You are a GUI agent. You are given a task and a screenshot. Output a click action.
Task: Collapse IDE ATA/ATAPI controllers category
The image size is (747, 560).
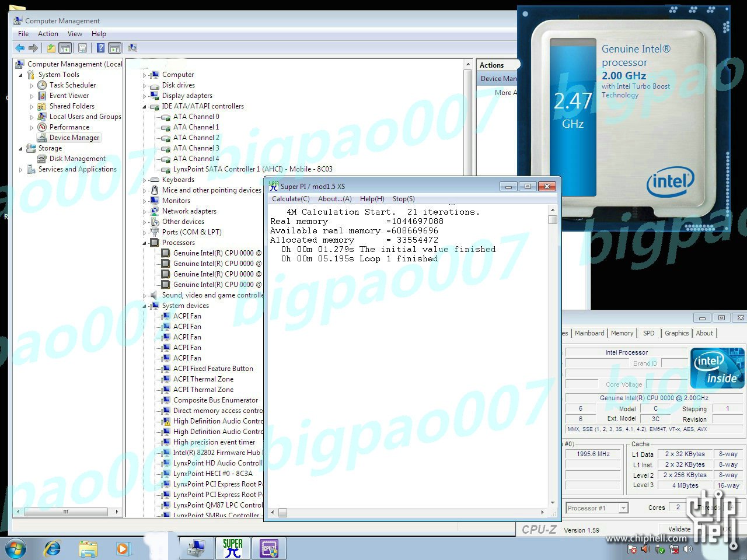(145, 106)
